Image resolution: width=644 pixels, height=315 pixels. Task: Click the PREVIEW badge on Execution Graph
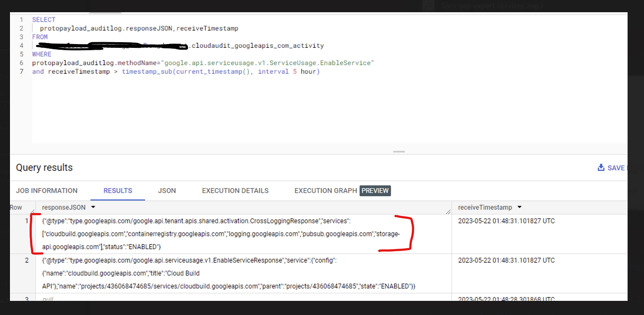tap(375, 190)
